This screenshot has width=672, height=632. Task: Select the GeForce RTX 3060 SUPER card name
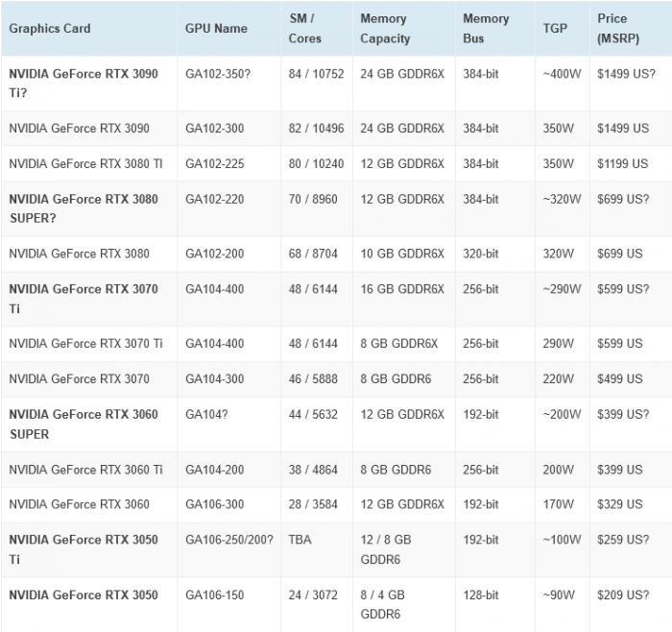(84, 425)
